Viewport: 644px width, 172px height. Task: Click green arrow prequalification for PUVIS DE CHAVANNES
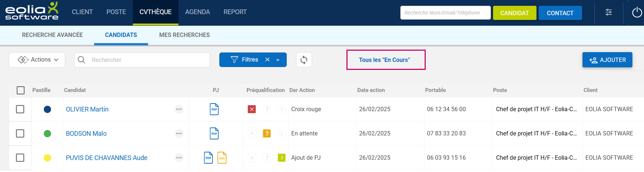(x=281, y=158)
